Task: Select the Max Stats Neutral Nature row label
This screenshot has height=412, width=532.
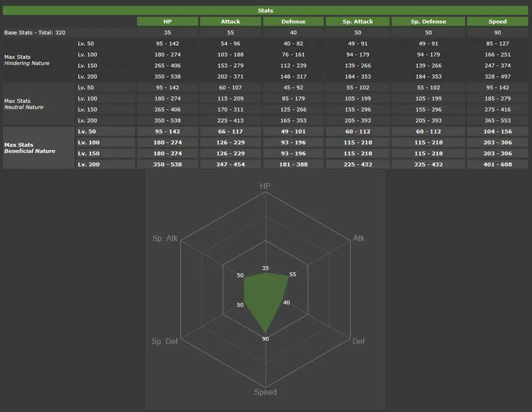Action: coord(24,104)
